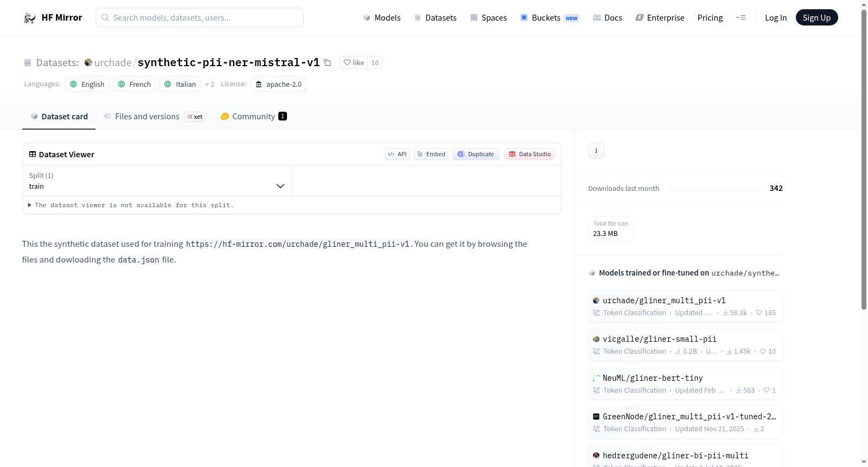This screenshot has height=467, width=868.
Task: Open Data Studio button
Action: [x=529, y=154]
